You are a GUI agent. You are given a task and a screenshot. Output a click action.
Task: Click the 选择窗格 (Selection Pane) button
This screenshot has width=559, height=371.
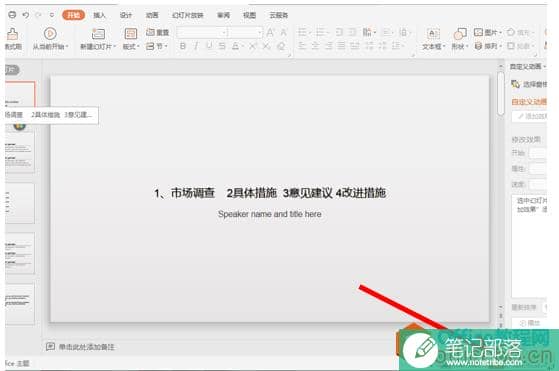529,84
